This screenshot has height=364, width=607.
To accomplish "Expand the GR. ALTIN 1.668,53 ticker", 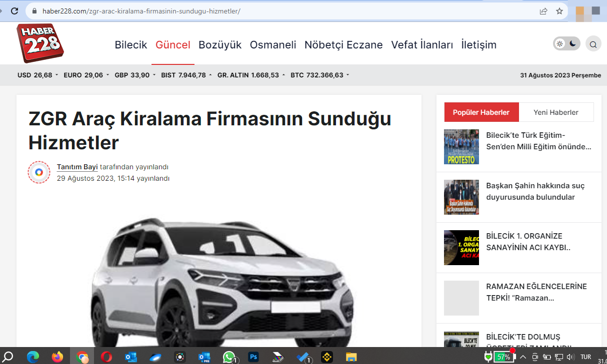I will click(251, 75).
